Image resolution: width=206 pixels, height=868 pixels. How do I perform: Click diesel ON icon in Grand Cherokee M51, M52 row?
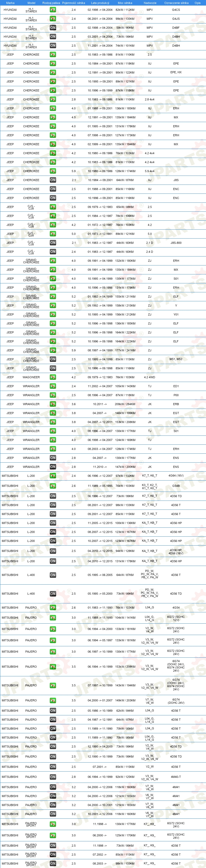coord(53,359)
